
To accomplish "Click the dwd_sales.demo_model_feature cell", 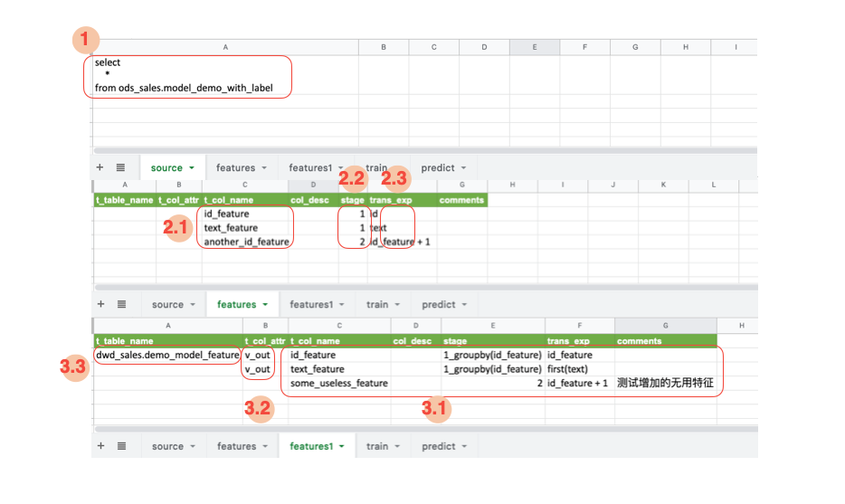I will 167,356.
